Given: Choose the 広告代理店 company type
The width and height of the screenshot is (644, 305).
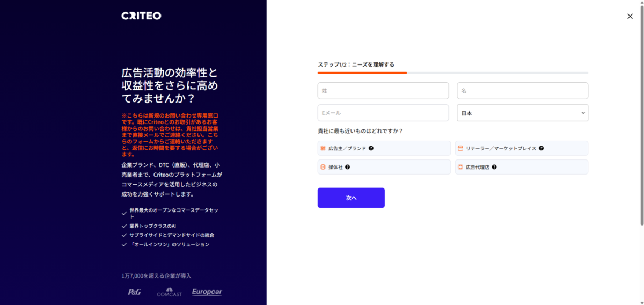Looking at the screenshot, I should pyautogui.click(x=522, y=167).
